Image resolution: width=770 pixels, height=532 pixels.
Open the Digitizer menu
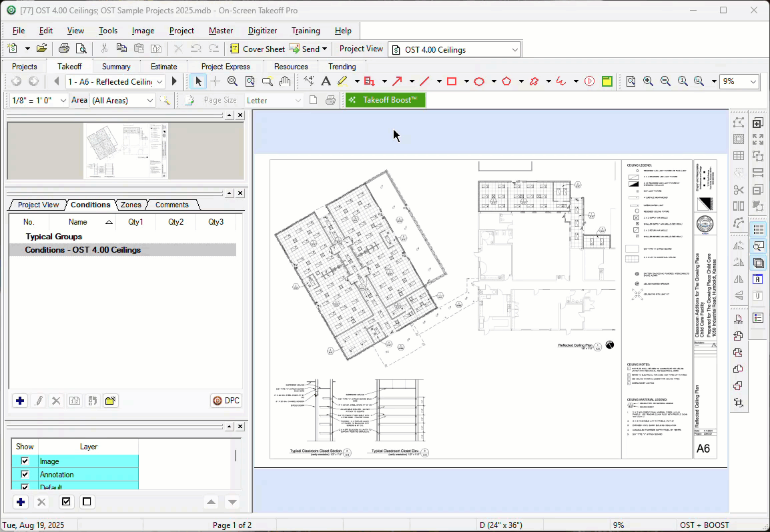[x=262, y=31]
